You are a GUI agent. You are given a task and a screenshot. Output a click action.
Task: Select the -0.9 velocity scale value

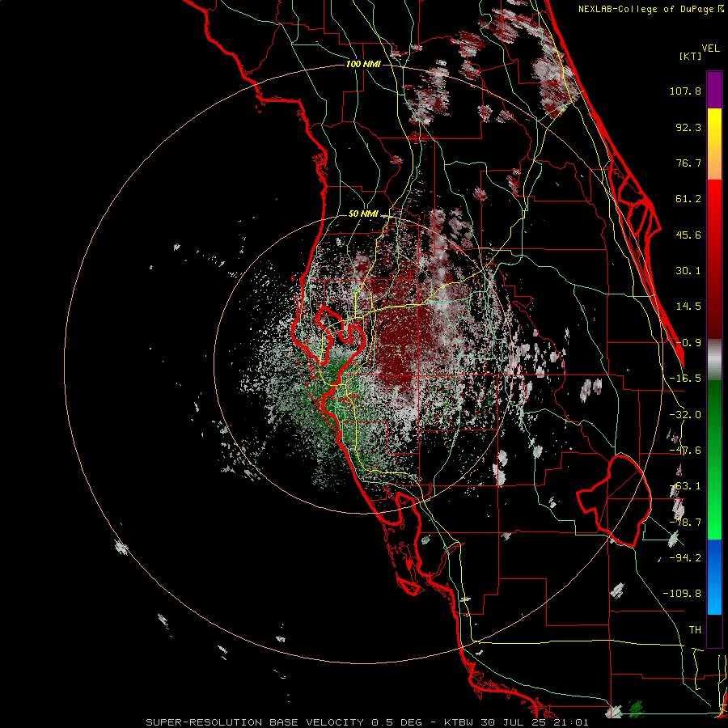(x=688, y=343)
